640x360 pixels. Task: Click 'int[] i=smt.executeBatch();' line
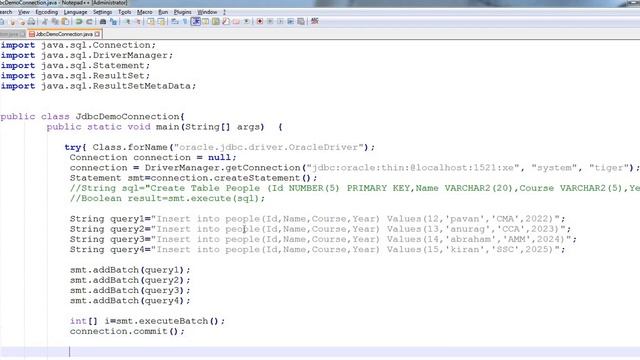[147, 321]
